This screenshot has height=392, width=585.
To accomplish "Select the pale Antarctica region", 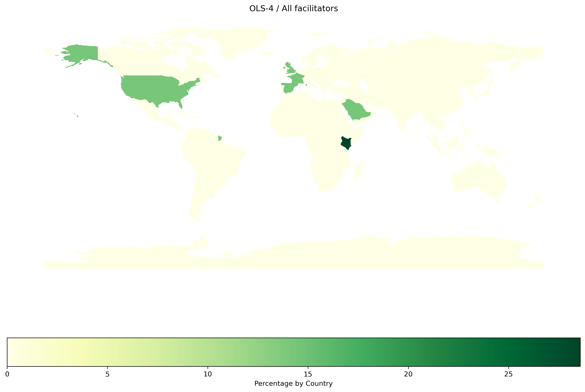I will [293, 255].
